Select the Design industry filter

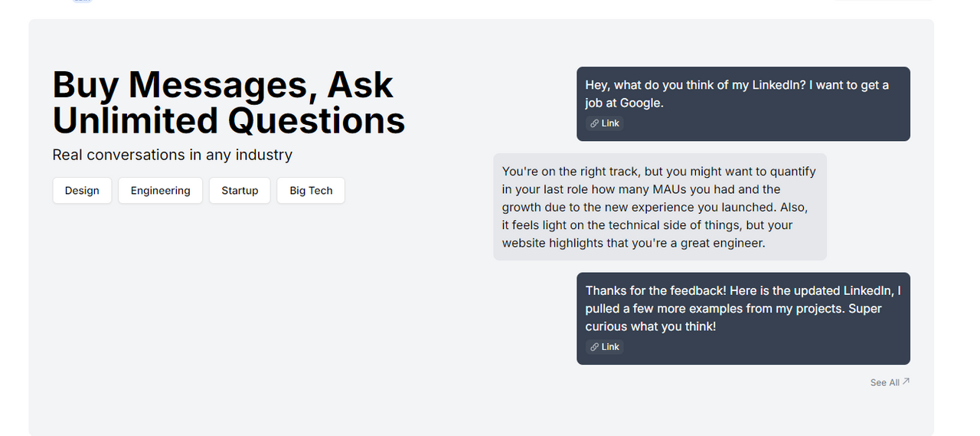[82, 191]
